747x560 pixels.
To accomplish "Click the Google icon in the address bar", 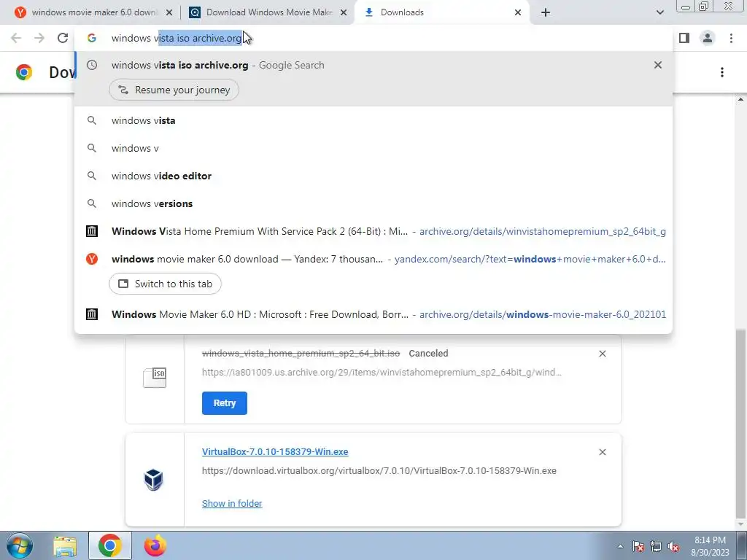I will 92,38.
